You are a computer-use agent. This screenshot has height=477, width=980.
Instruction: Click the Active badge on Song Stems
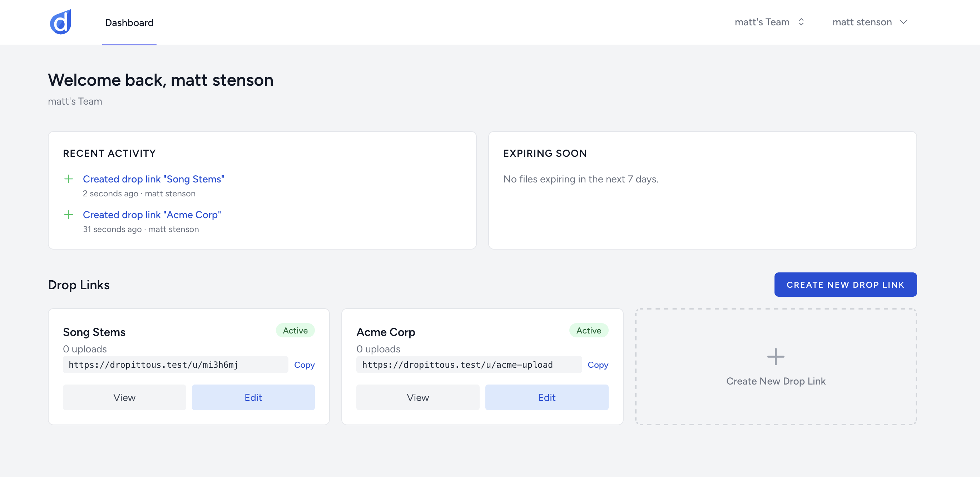(295, 330)
